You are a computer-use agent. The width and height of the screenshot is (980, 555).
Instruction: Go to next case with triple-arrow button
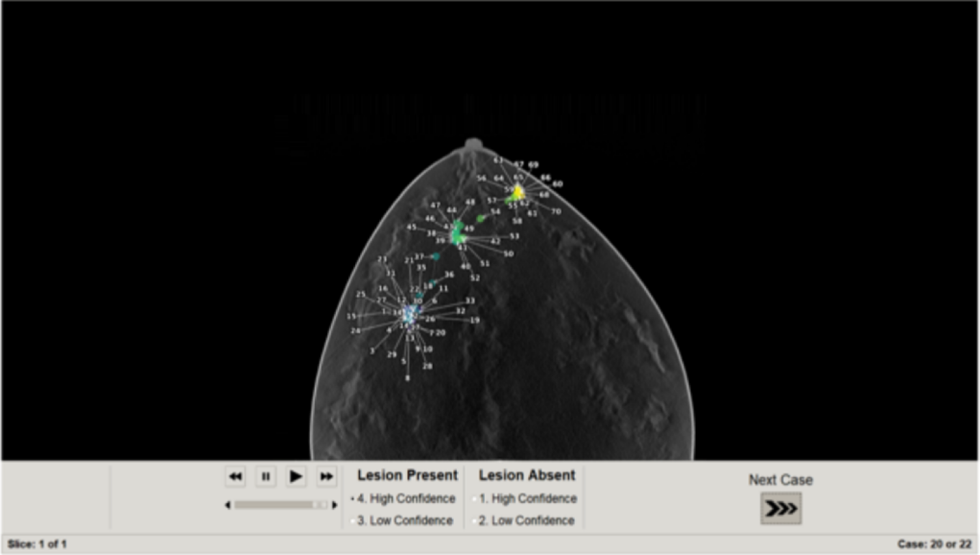(781, 509)
